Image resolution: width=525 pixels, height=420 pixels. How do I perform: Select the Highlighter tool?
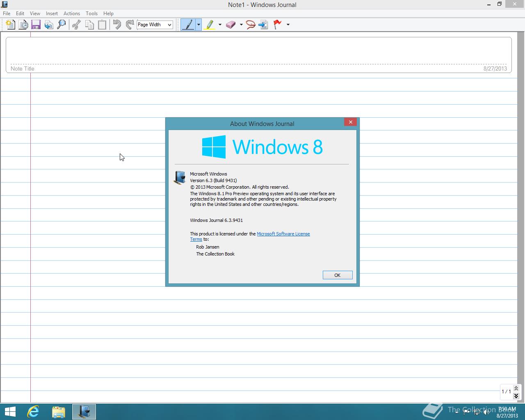pyautogui.click(x=210, y=25)
